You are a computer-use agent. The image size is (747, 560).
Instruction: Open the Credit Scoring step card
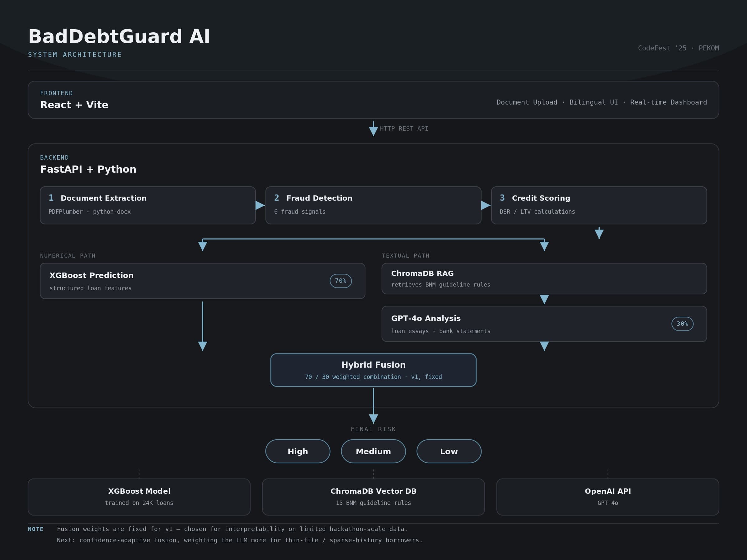(599, 205)
